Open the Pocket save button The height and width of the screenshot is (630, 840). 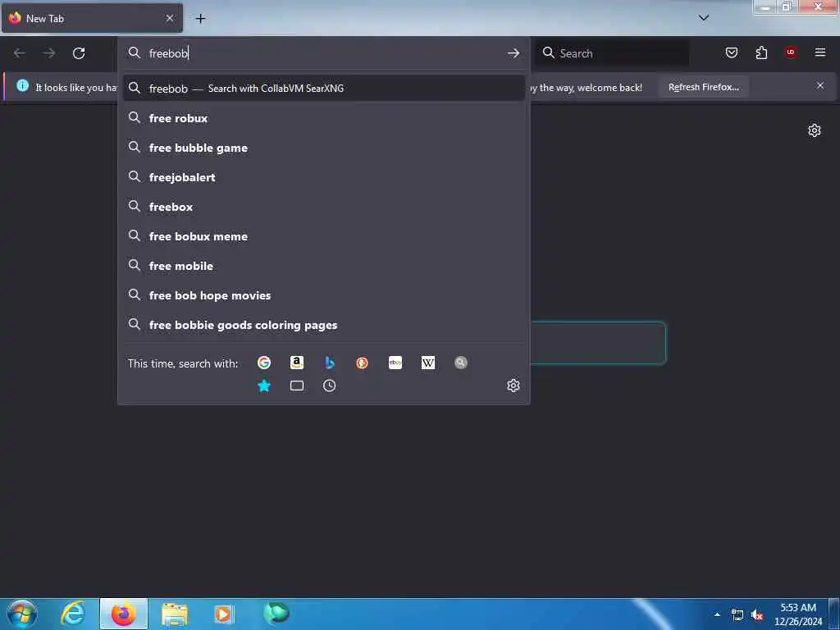(x=732, y=52)
